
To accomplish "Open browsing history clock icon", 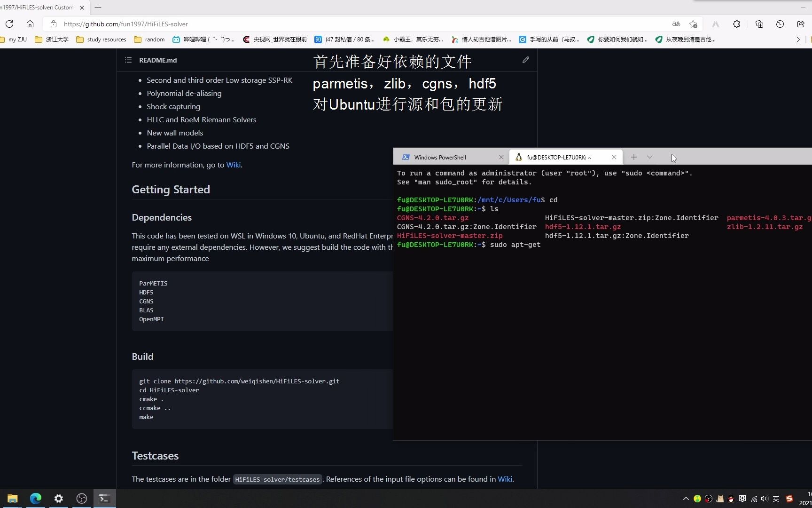I will pyautogui.click(x=780, y=24).
